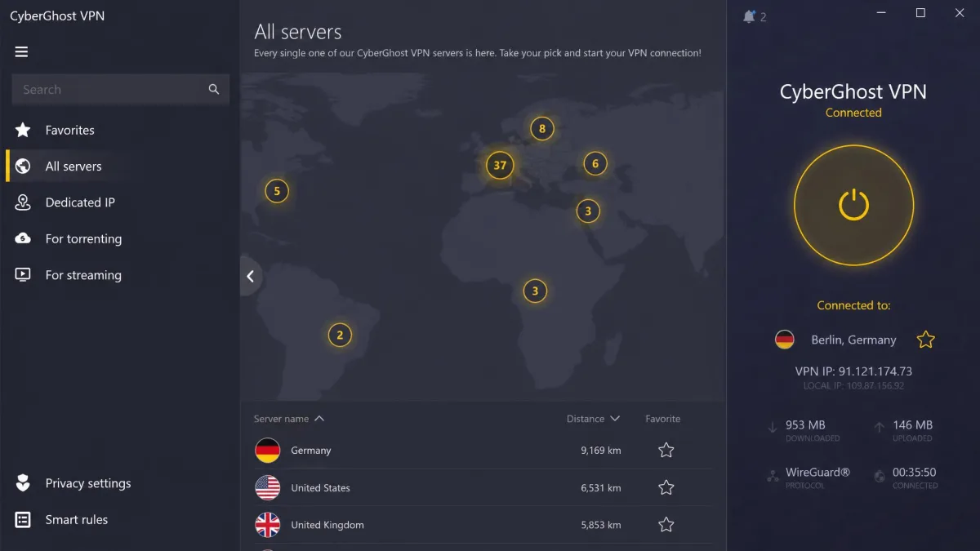Open Privacy settings
Screen dimensions: 980x551
[x=88, y=483]
